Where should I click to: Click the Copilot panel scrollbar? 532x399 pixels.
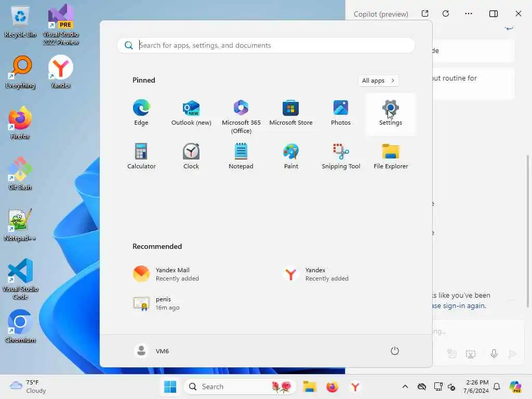point(528,231)
